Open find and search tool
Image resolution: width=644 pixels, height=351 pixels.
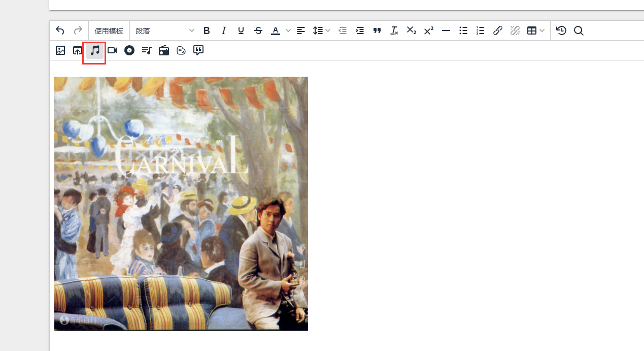[x=579, y=31]
